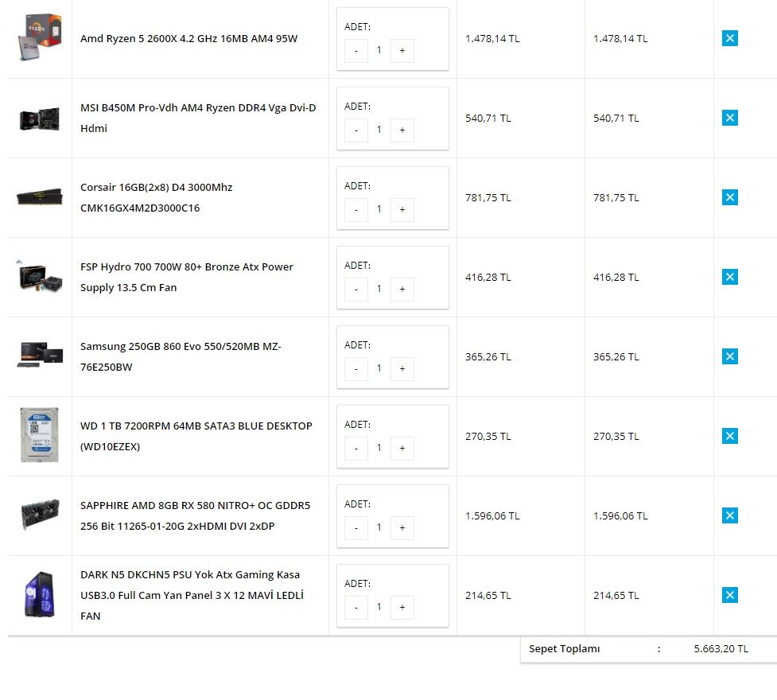The width and height of the screenshot is (777, 700).
Task: View the WD Blue hard drive image
Action: (39, 435)
